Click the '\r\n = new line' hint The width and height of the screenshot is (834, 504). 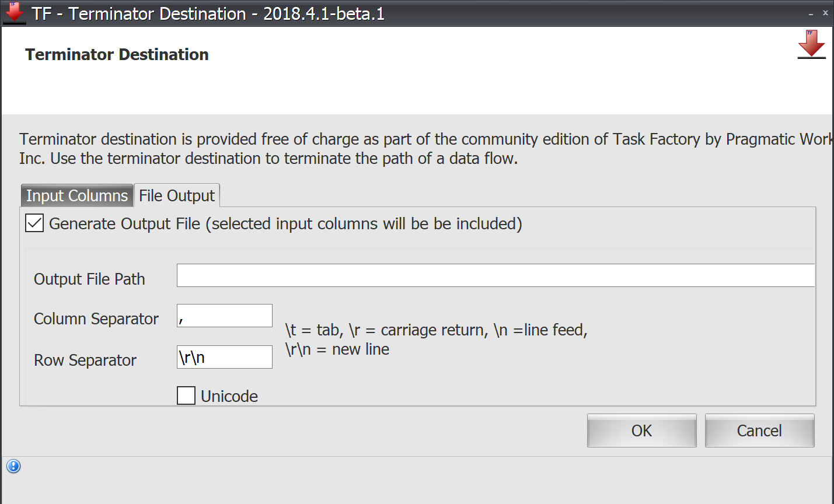pos(337,349)
